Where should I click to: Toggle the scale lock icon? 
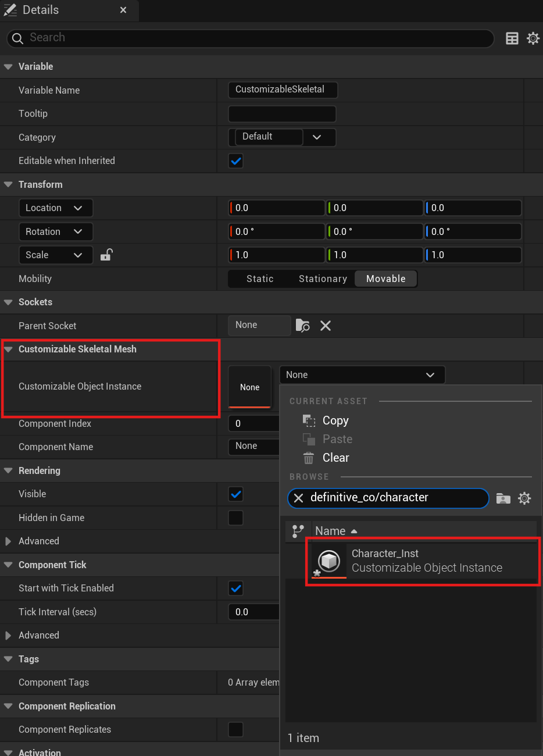106,255
